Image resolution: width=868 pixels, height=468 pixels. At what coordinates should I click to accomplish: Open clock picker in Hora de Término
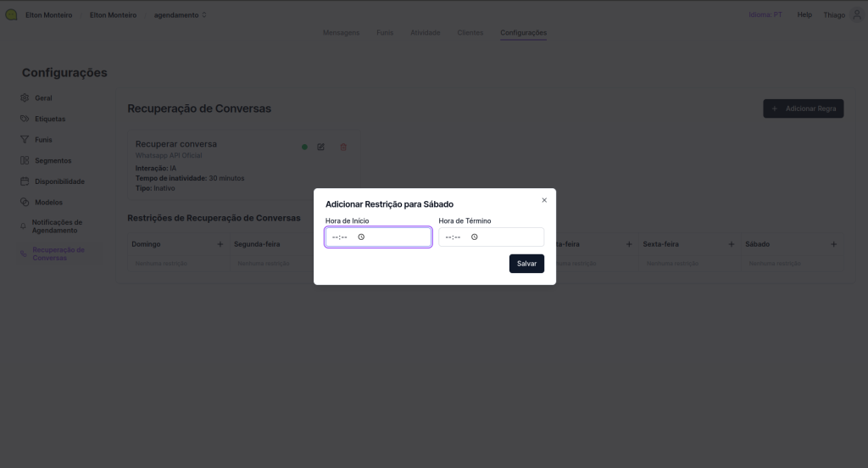coord(475,237)
